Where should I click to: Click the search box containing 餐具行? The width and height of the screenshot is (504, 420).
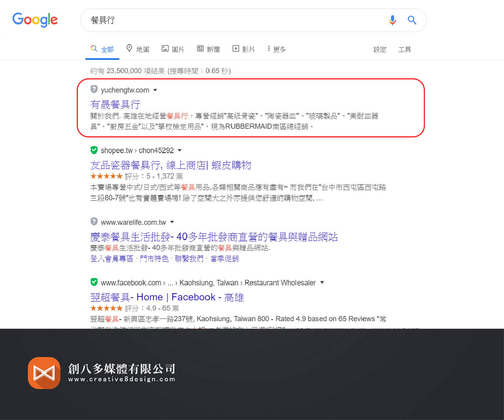253,20
